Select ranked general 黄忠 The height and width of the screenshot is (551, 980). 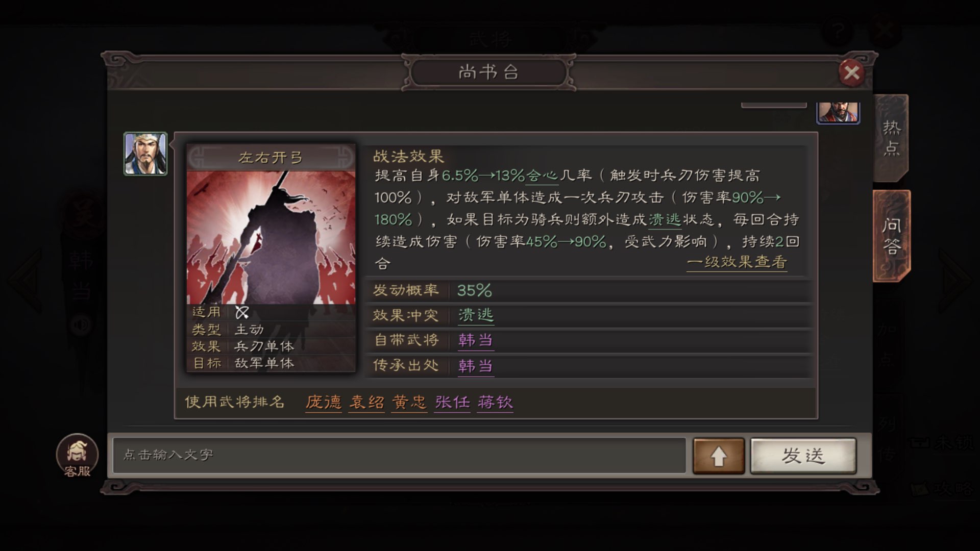click(409, 403)
